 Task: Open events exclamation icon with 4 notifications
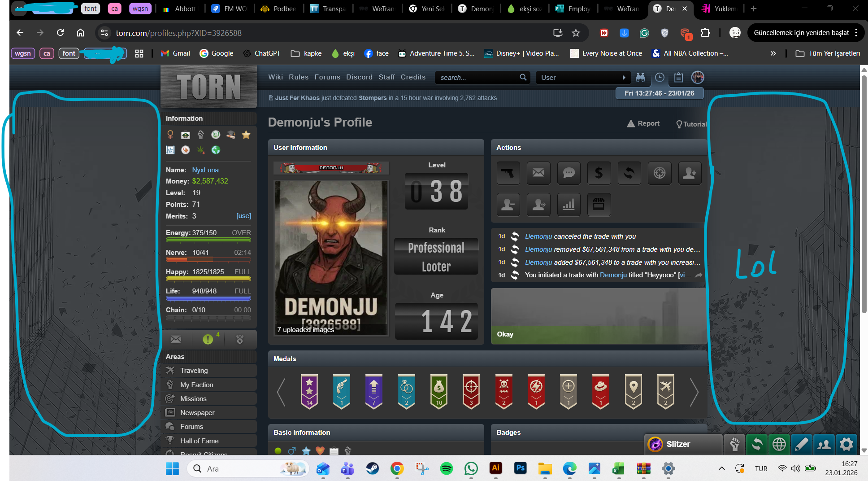click(208, 339)
